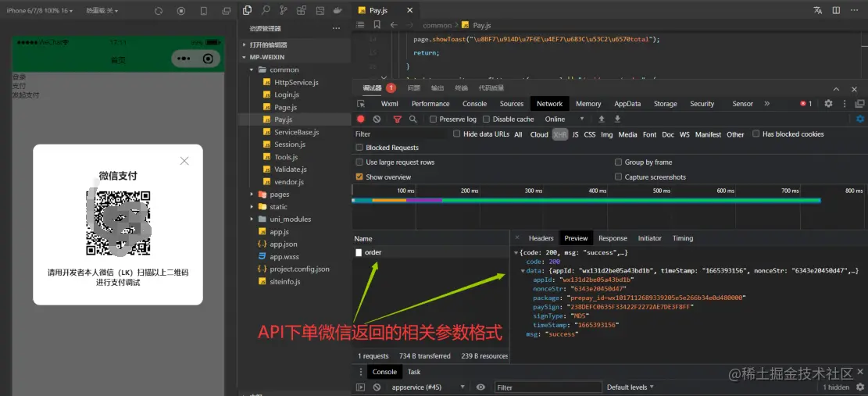This screenshot has height=396, width=868.
Task: Enable Use large request rows checkbox
Action: click(x=360, y=162)
